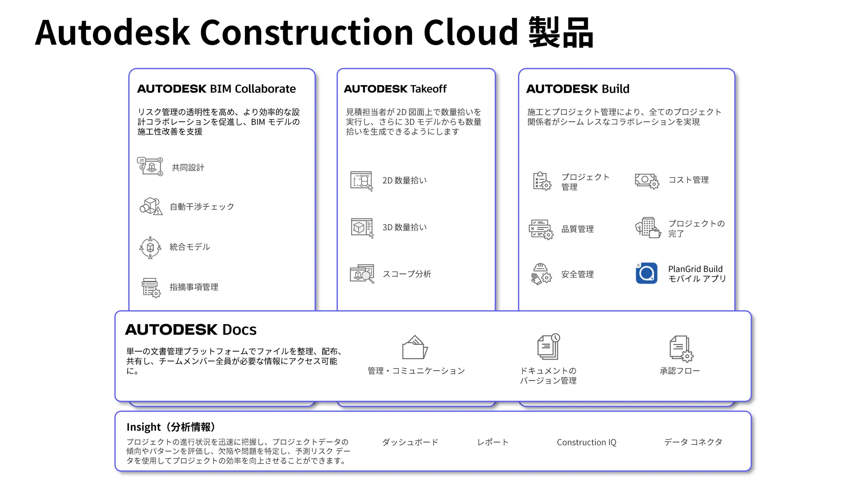
Task: Click the AUTODESK BIM Collaborate title
Action: 216,89
